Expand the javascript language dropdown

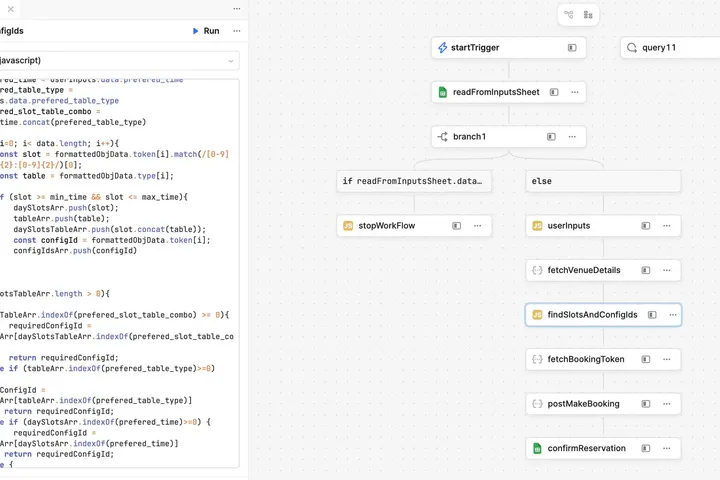tap(231, 61)
